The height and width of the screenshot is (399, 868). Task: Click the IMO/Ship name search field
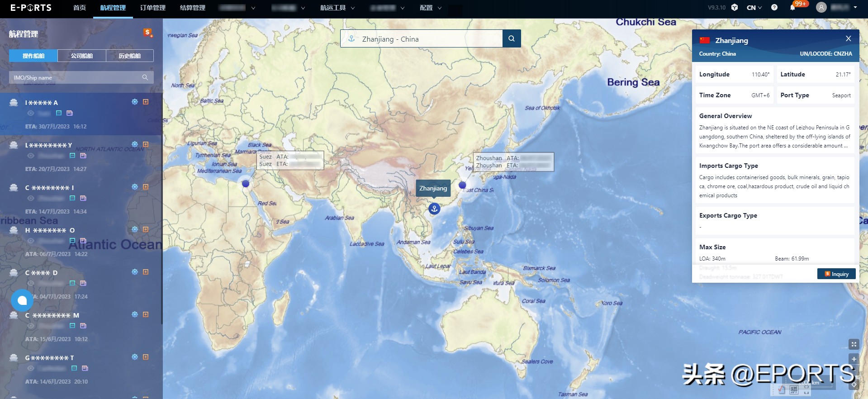(x=81, y=77)
